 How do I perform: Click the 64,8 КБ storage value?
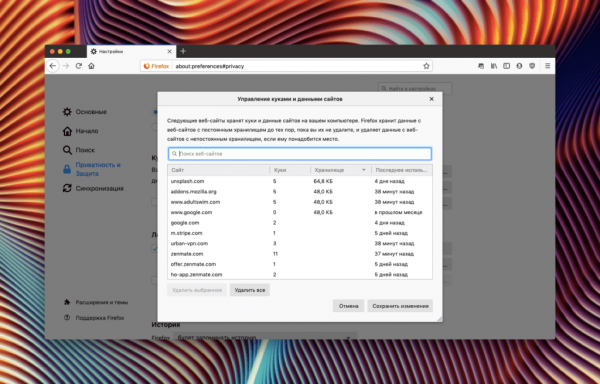click(323, 181)
